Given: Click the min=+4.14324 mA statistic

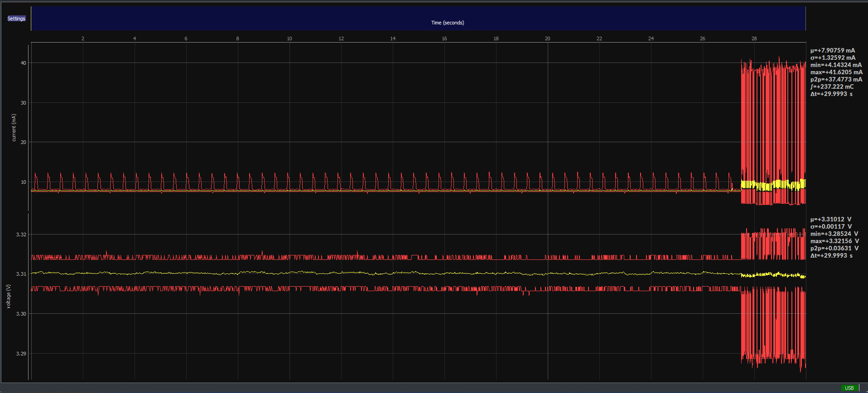Looking at the screenshot, I should tap(836, 65).
